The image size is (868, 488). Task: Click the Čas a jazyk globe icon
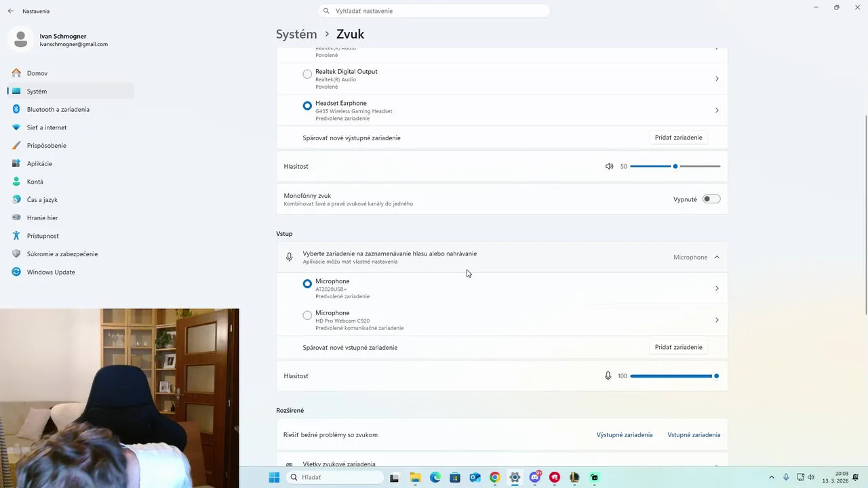tap(16, 200)
